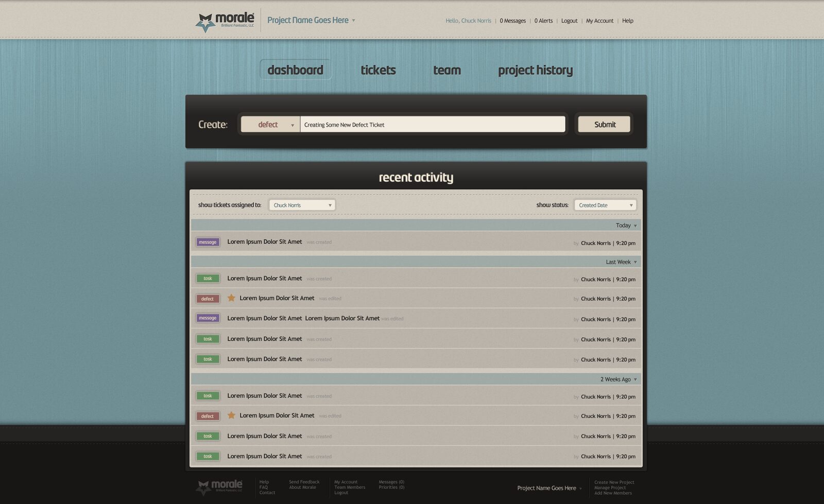The height and width of the screenshot is (504, 824).
Task: Open Messages (0) in the footer
Action: point(391,482)
